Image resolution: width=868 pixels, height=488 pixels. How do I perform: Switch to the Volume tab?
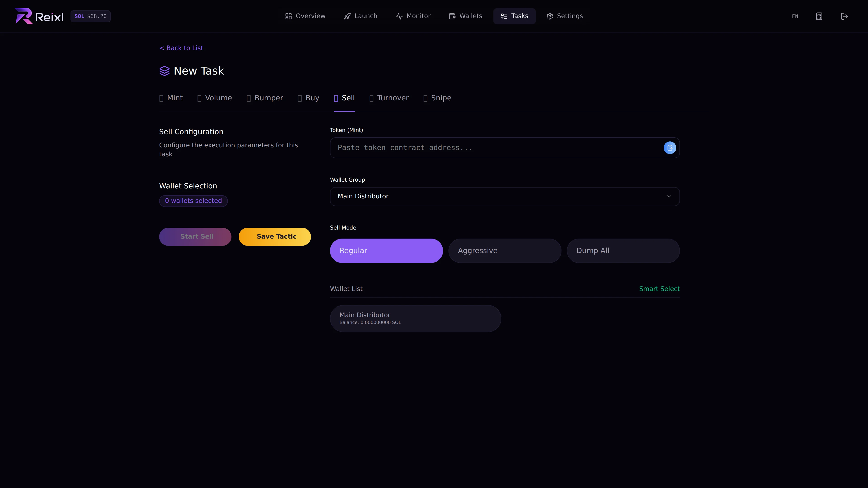215,98
